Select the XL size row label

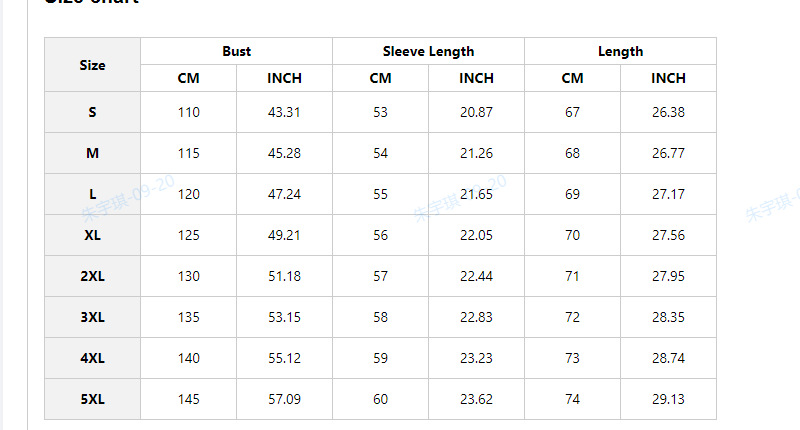(92, 235)
